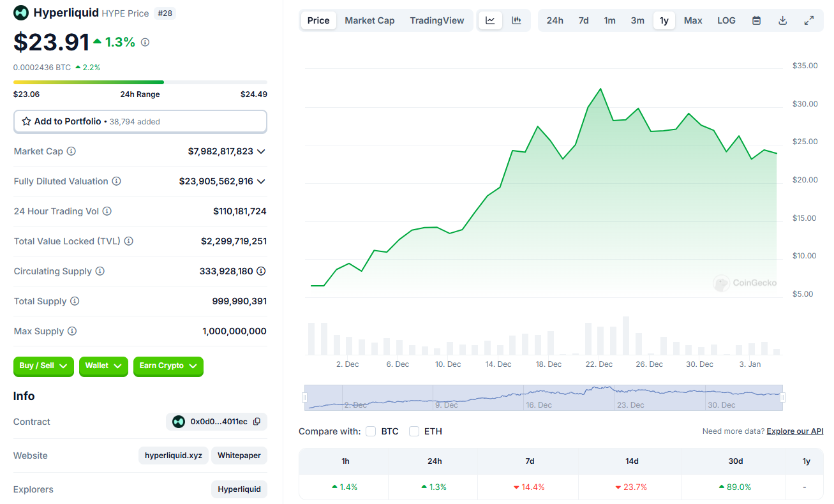Switch to line chart icon
The height and width of the screenshot is (504, 834).
490,20
